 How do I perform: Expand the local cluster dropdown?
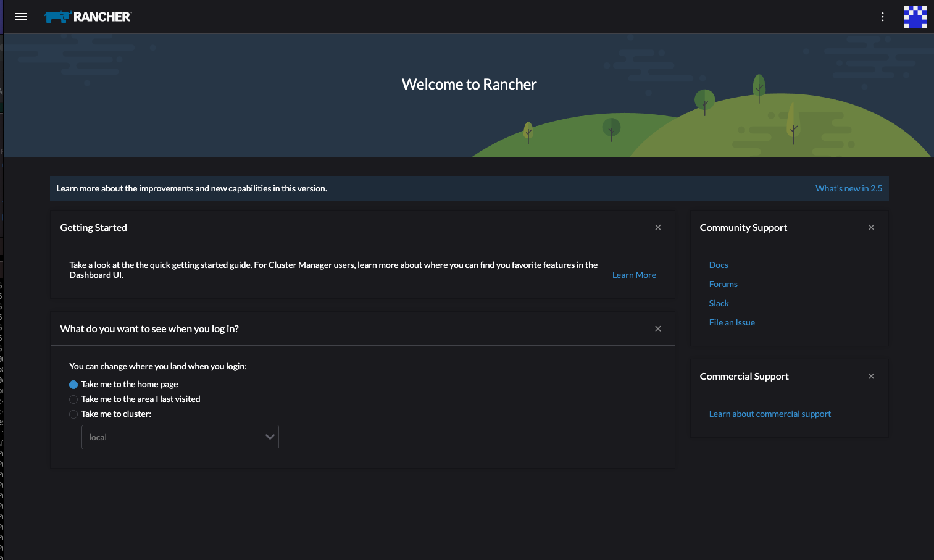[x=180, y=437]
